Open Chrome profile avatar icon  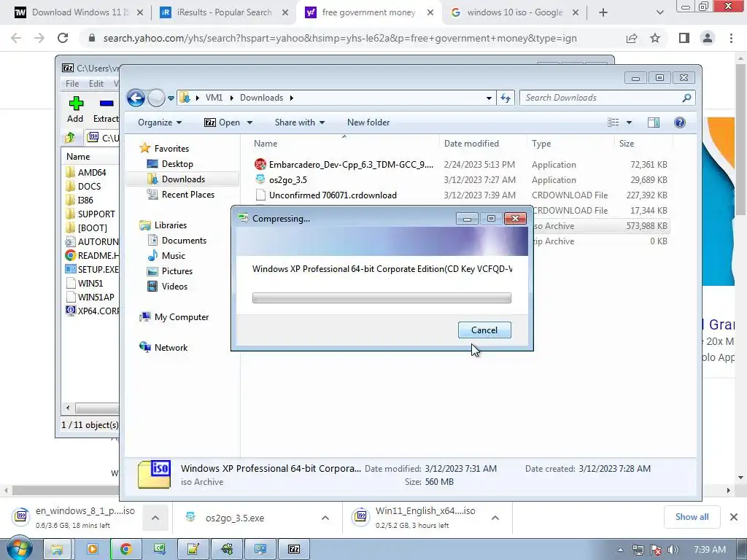coord(708,38)
